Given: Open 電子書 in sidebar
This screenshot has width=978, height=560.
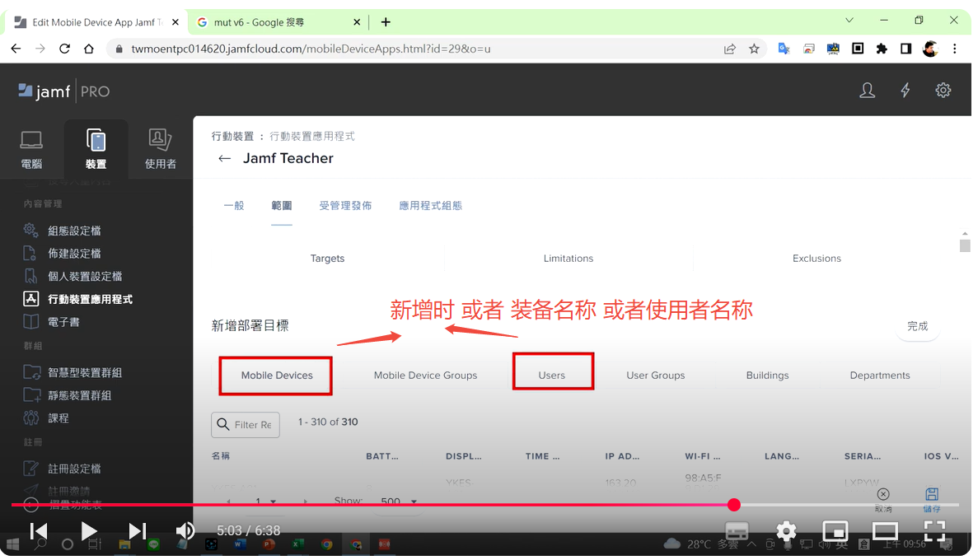Looking at the screenshot, I should pos(63,322).
